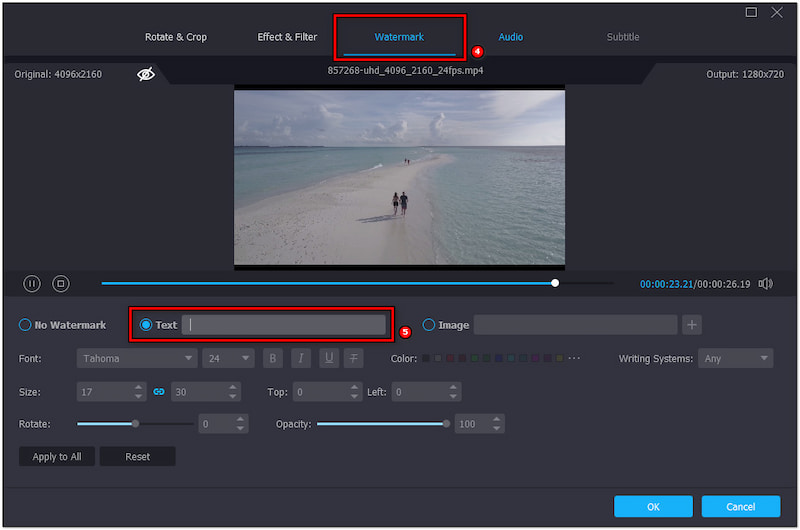The width and height of the screenshot is (800, 530).
Task: Apply strikethrough to watermark text
Action: (354, 358)
